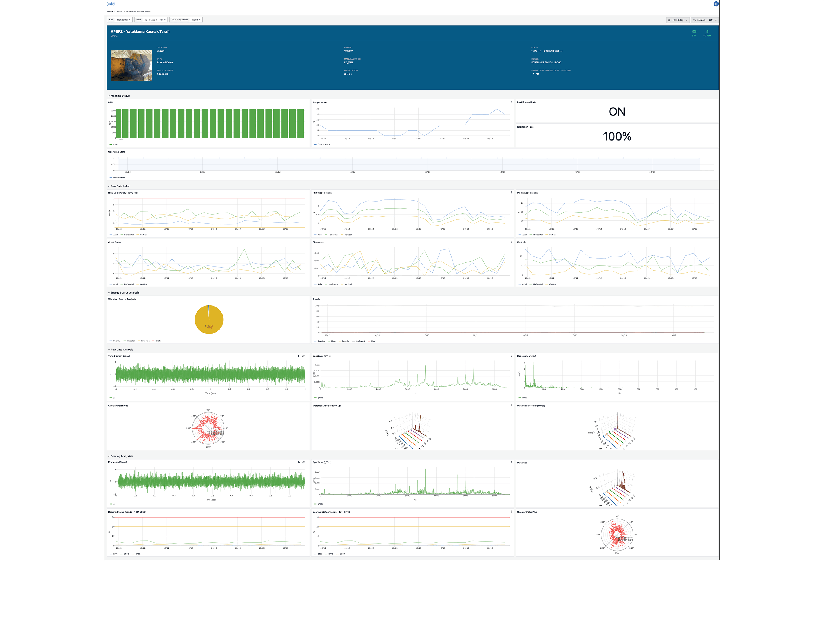Open the Fault Frequencies None dropdown

[x=196, y=19]
